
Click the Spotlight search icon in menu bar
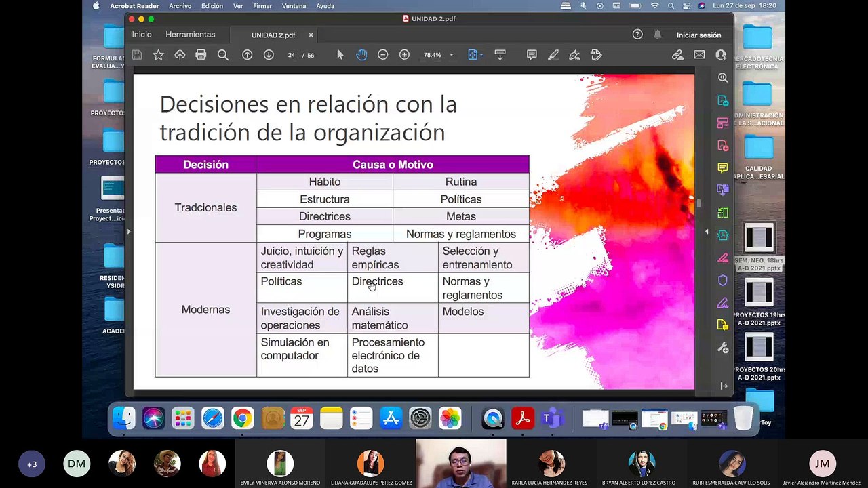point(671,6)
